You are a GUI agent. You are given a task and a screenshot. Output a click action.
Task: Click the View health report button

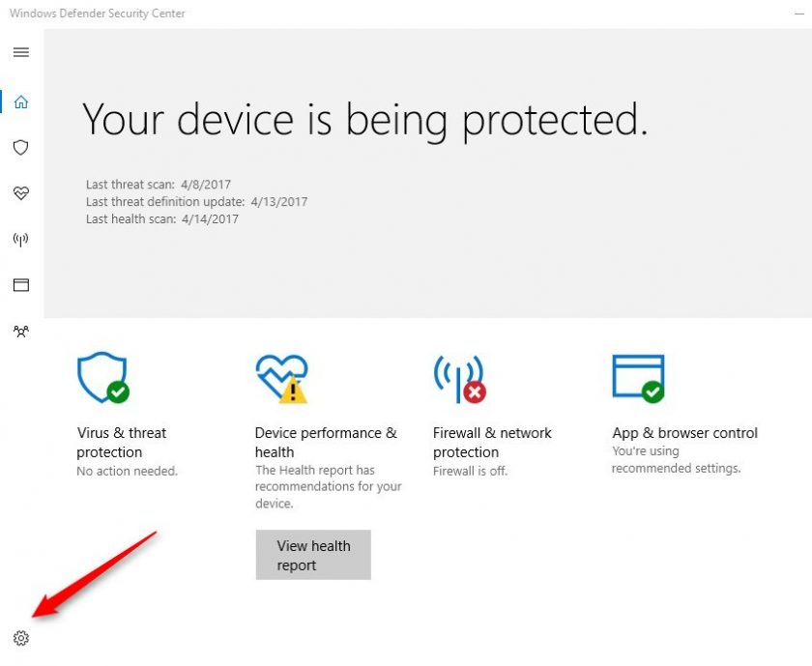[313, 554]
